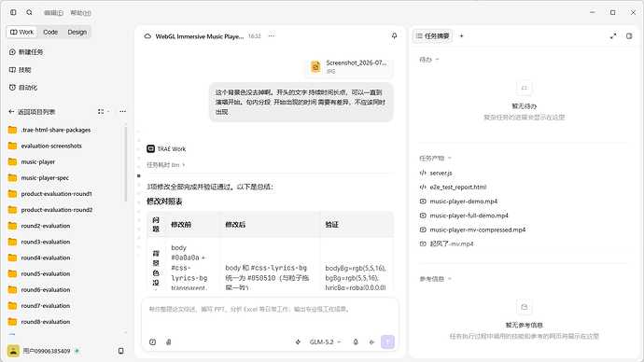Viewport: 644px width, 362px height.
Task: Click the microphone voice input icon
Action: (356, 341)
